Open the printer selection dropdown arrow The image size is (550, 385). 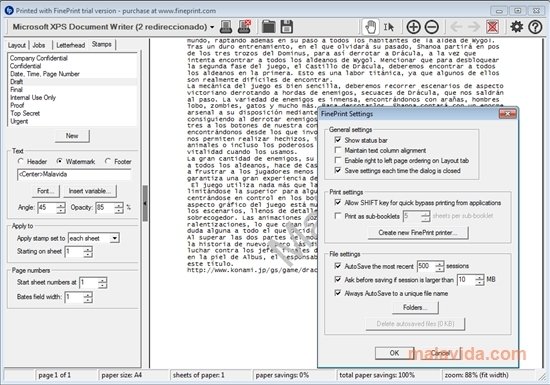[x=212, y=27]
